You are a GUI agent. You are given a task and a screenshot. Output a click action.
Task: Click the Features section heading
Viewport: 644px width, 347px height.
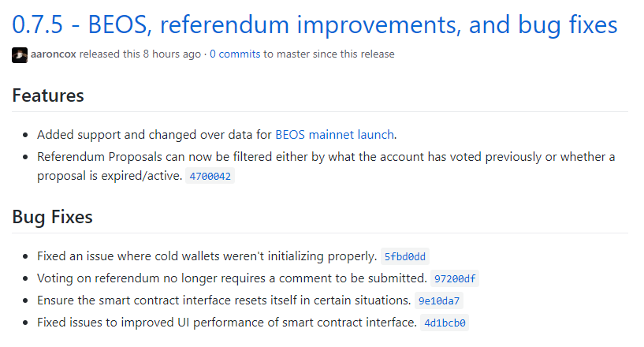[x=48, y=95]
